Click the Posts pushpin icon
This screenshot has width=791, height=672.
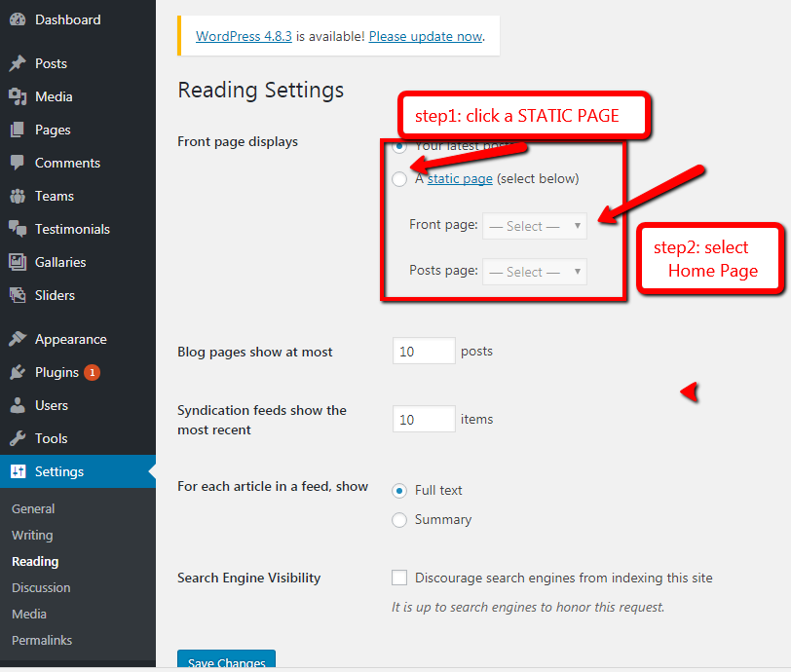[18, 63]
